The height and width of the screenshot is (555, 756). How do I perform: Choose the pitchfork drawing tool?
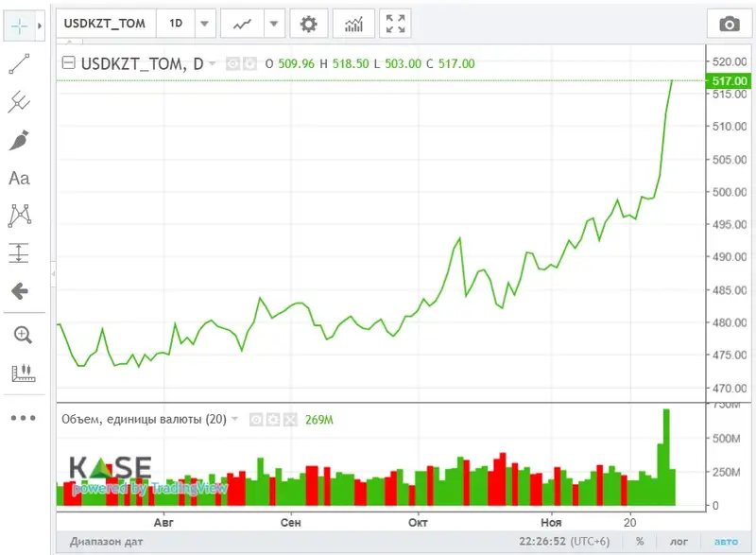(20, 102)
